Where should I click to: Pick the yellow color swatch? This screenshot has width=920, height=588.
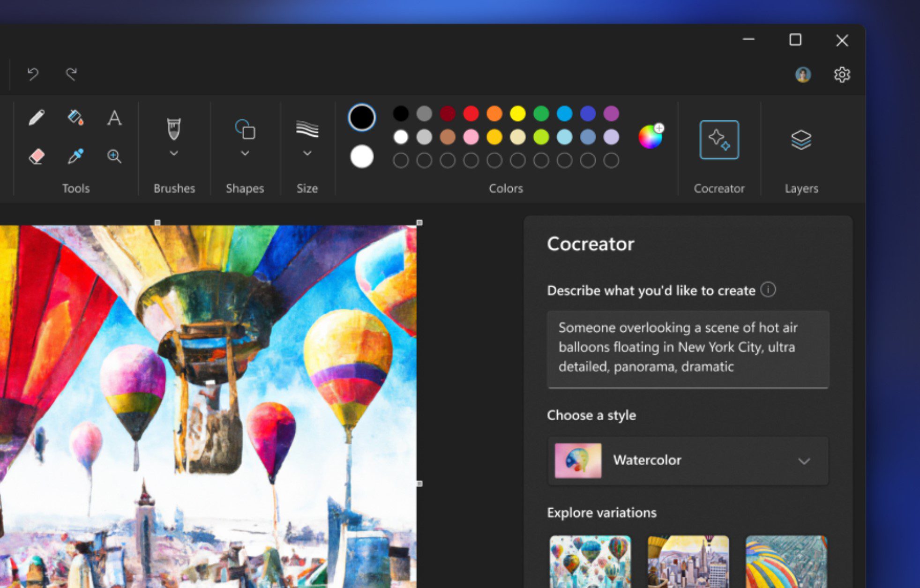[517, 113]
